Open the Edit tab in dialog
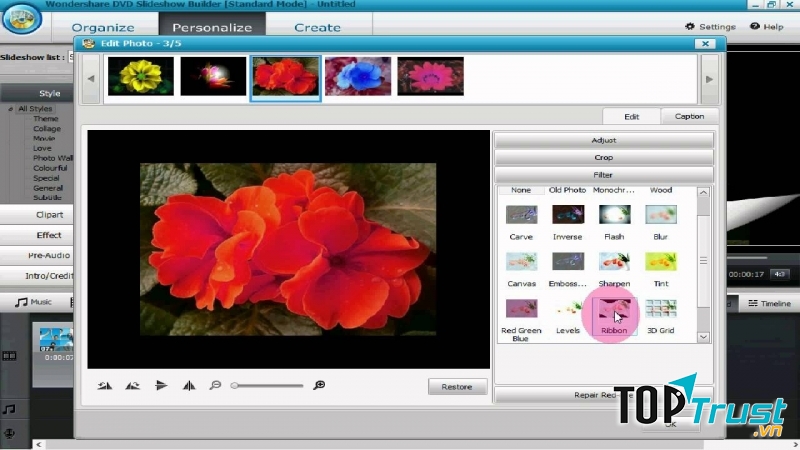 pyautogui.click(x=632, y=116)
